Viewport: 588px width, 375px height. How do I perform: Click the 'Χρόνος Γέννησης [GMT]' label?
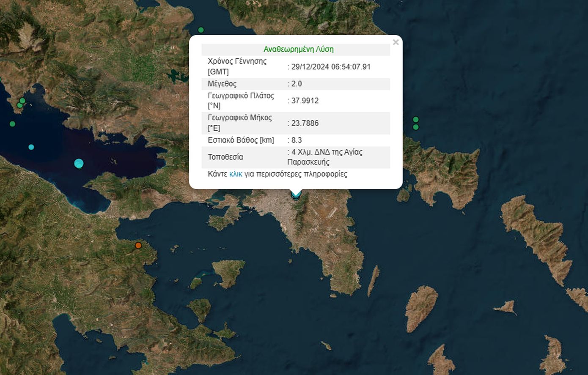click(237, 66)
